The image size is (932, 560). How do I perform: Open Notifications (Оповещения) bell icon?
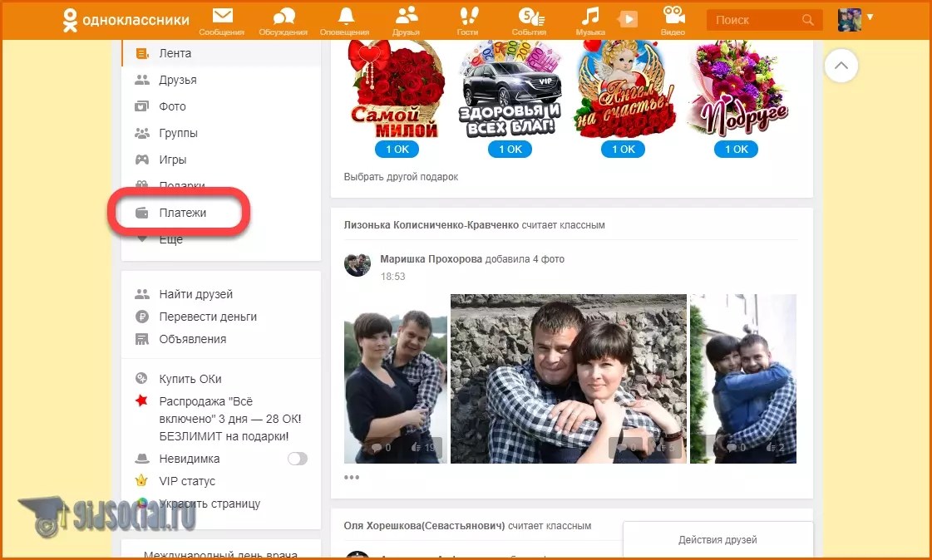[x=346, y=18]
